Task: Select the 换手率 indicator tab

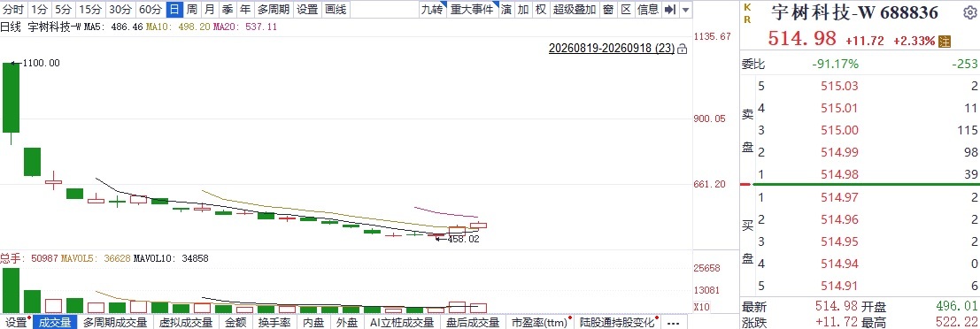Action: pyautogui.click(x=274, y=323)
